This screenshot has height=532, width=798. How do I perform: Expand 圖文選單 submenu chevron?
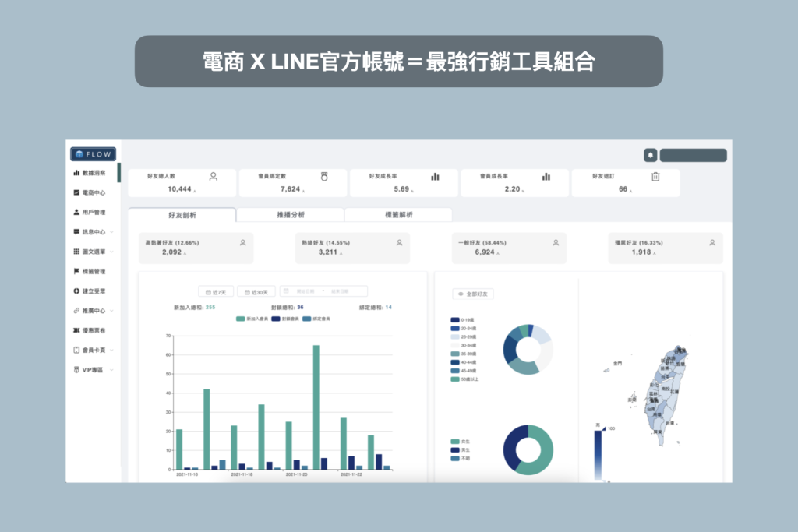111,252
